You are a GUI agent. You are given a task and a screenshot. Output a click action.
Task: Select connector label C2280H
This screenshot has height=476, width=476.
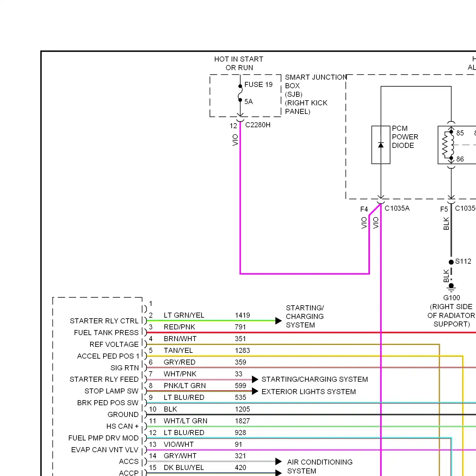(258, 125)
